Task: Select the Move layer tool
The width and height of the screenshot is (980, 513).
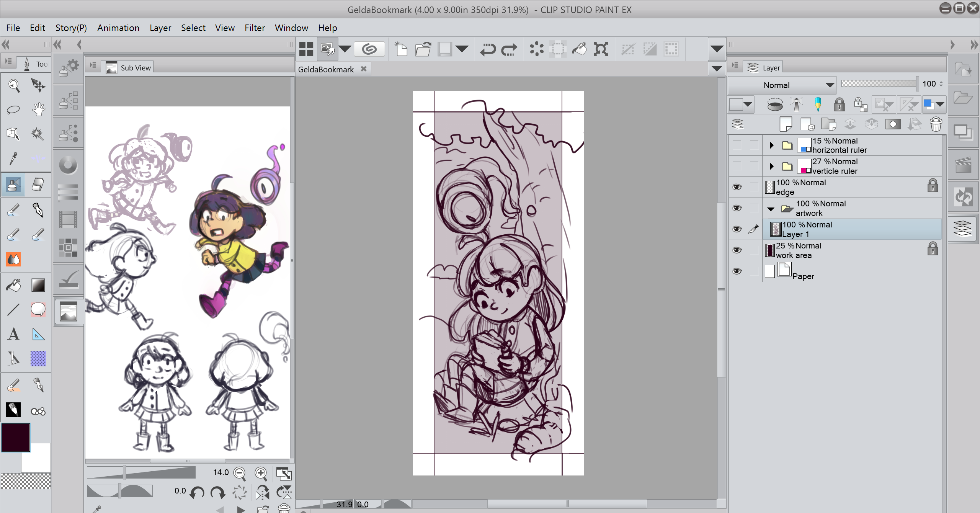Action: point(38,86)
